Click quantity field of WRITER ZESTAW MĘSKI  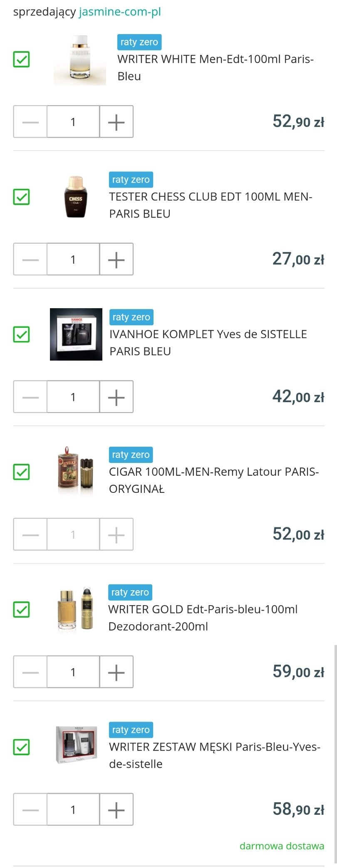[x=73, y=810]
